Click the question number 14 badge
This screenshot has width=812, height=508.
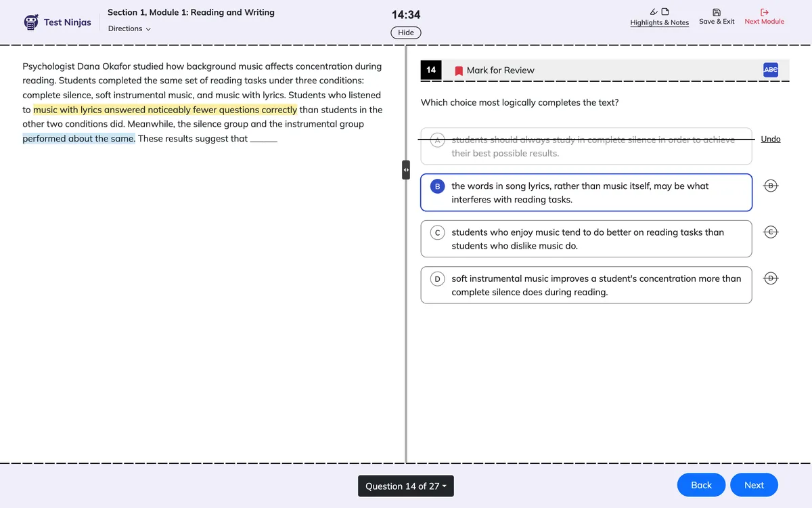tap(431, 70)
